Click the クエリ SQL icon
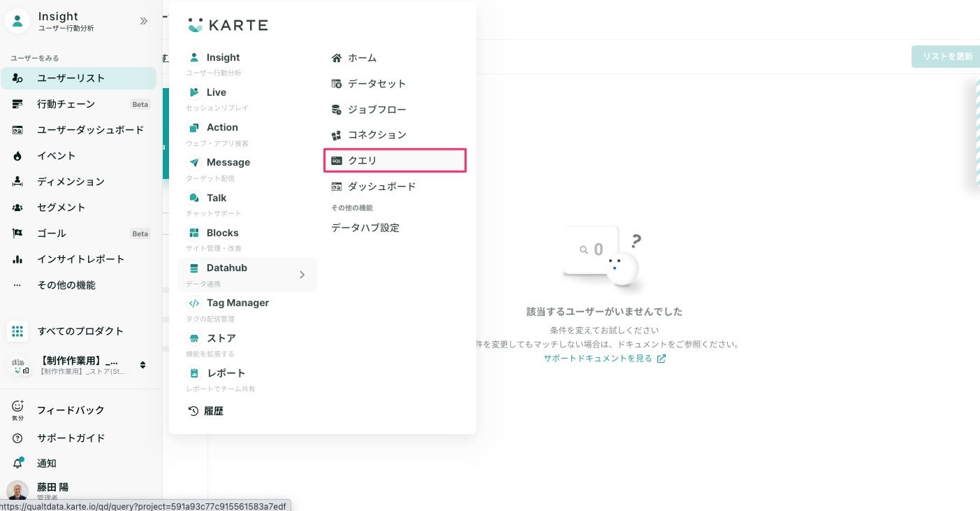 pos(337,161)
